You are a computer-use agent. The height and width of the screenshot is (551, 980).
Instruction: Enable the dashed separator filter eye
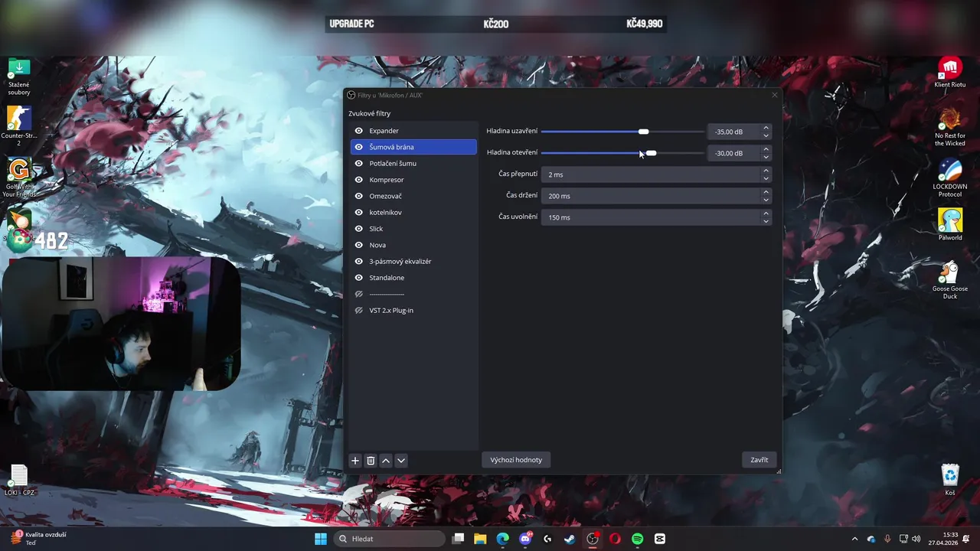pos(358,294)
